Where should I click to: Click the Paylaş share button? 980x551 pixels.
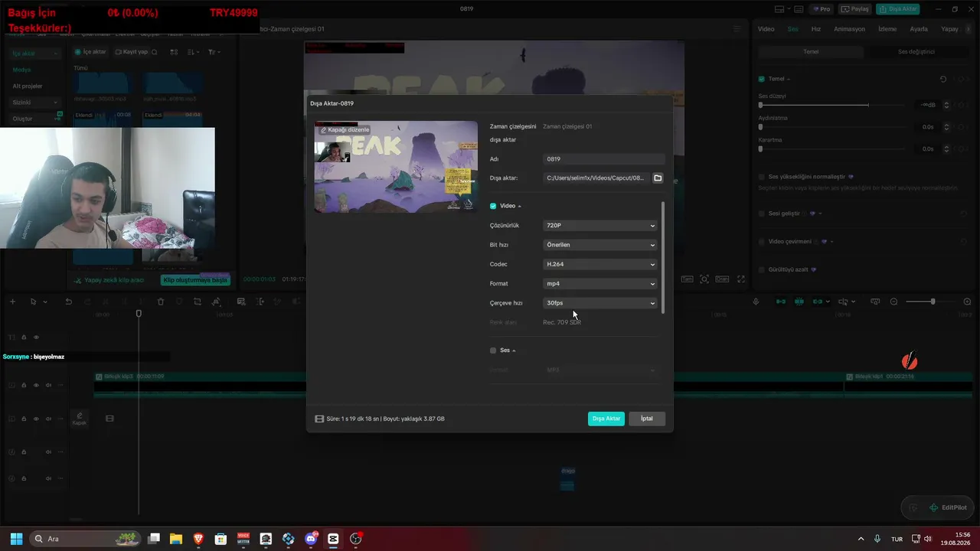855,9
